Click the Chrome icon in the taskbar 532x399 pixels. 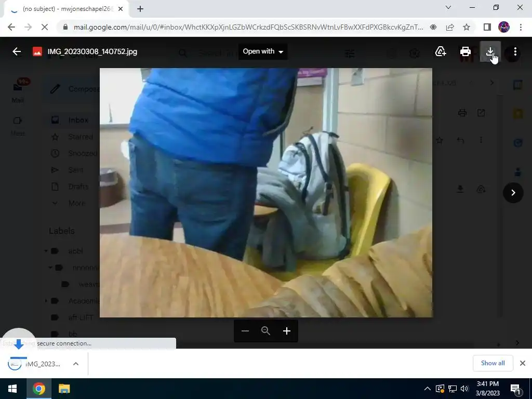point(38,389)
